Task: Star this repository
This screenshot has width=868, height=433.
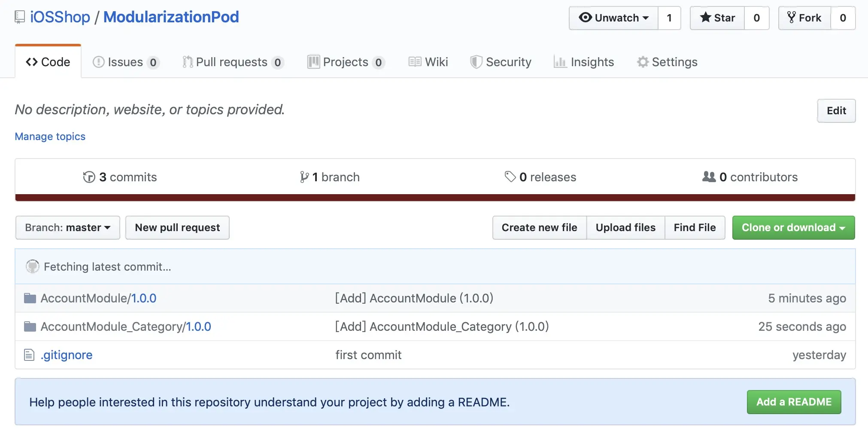Action: tap(717, 18)
